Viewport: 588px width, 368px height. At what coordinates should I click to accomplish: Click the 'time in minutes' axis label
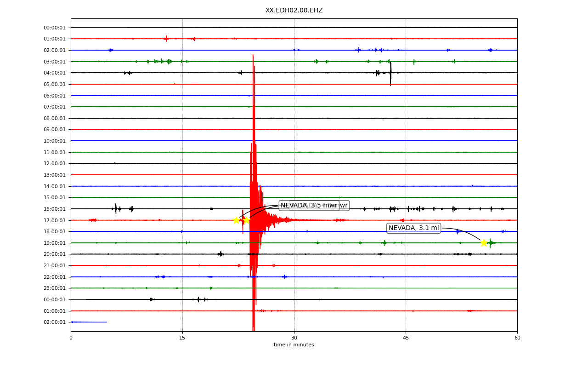tap(294, 345)
